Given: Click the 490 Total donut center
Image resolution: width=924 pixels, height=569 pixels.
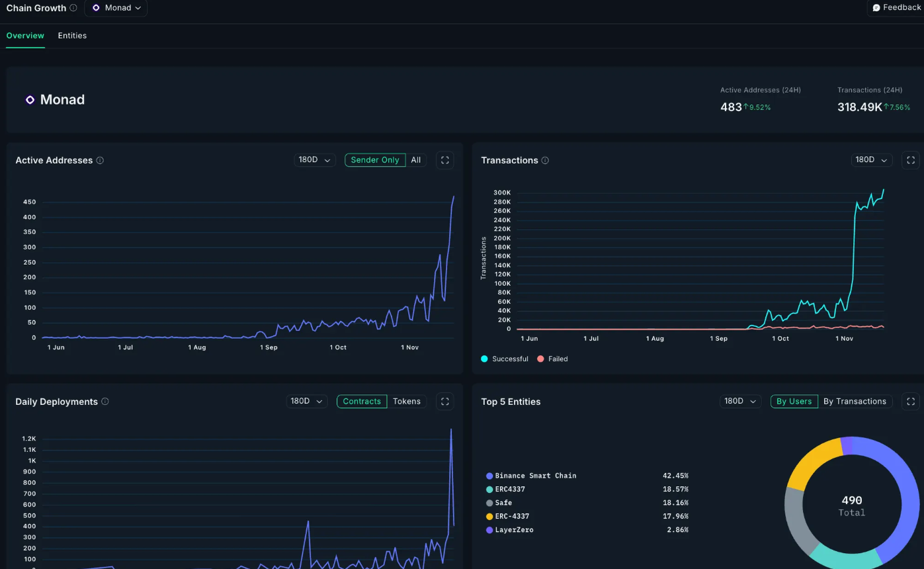Looking at the screenshot, I should pos(852,505).
